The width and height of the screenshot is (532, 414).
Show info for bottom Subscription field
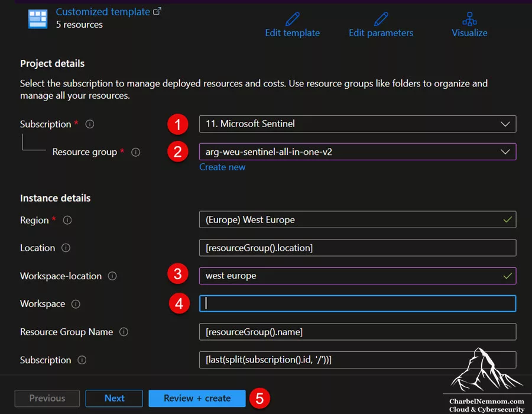[x=82, y=360]
